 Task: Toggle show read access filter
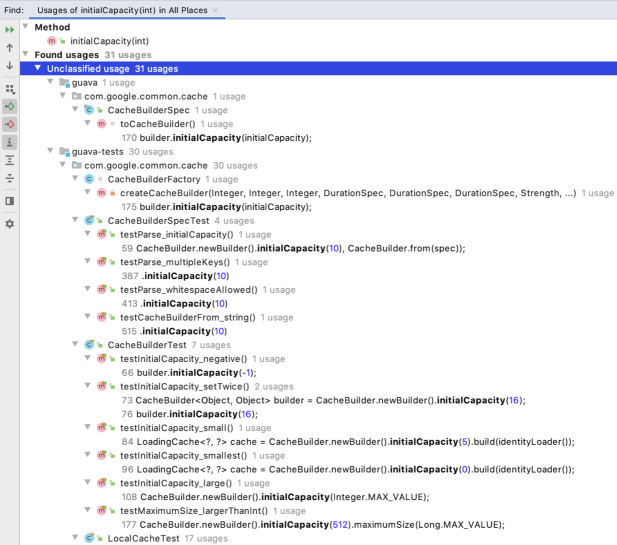9,106
